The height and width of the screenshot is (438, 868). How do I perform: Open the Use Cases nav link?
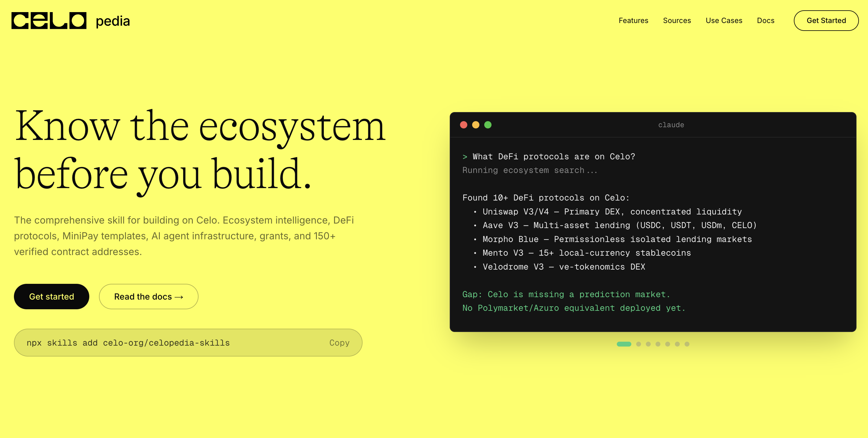[724, 21]
